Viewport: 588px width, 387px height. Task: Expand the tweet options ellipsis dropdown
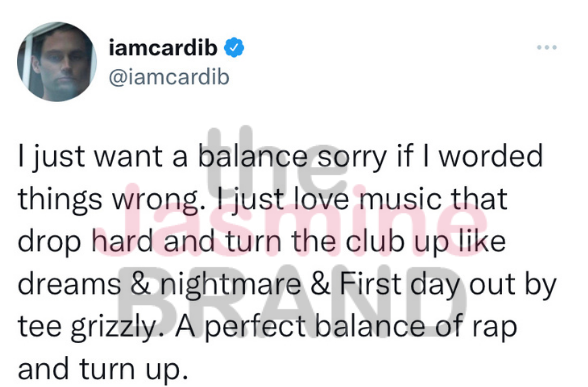pos(546,48)
